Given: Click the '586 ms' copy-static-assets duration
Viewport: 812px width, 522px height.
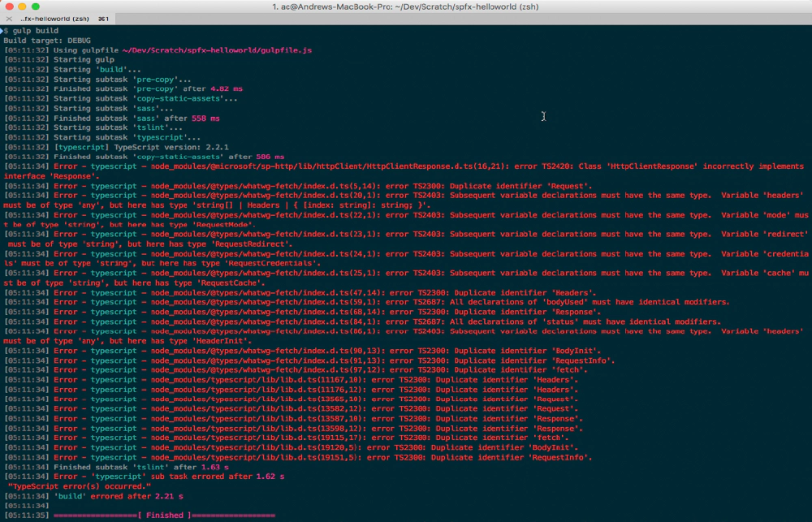Looking at the screenshot, I should tap(270, 157).
